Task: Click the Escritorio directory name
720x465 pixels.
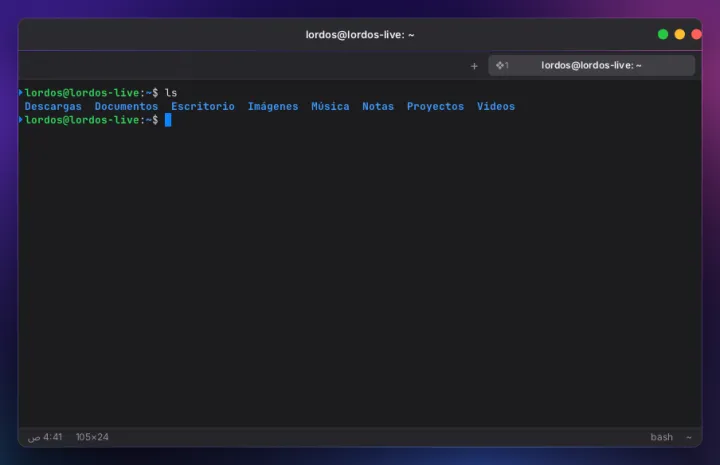Action: click(x=203, y=106)
